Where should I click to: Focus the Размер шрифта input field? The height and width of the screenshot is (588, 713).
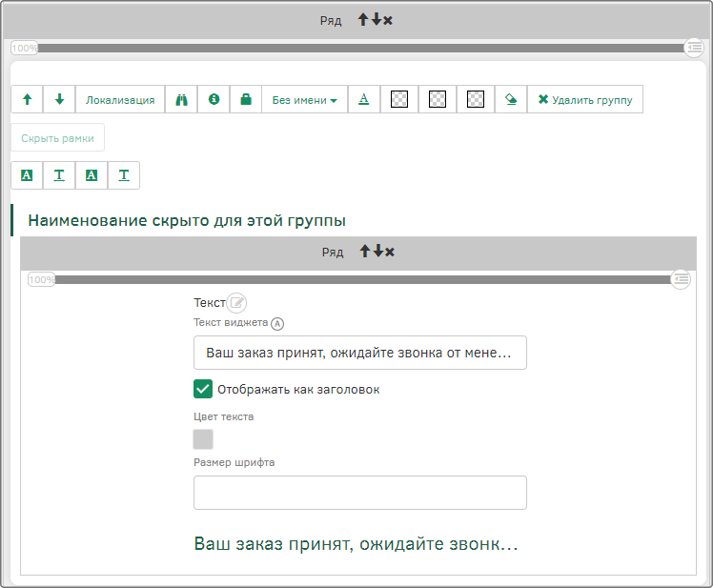pyautogui.click(x=360, y=493)
